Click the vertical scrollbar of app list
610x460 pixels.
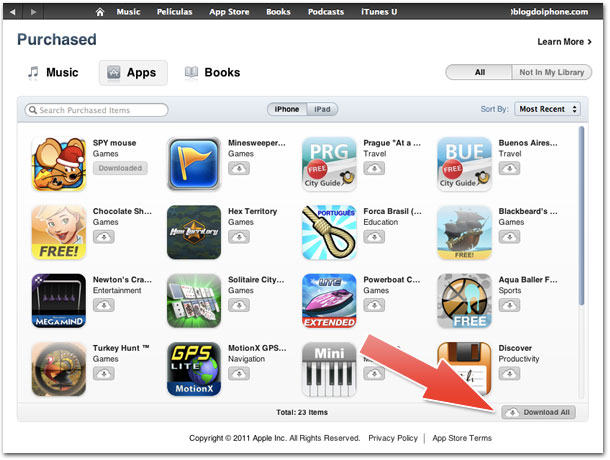(581, 216)
